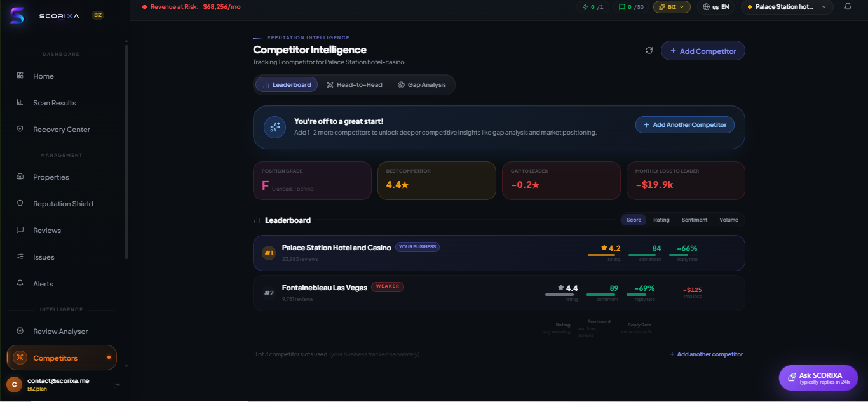The width and height of the screenshot is (868, 402).
Task: Switch to the Gap Analysis tab
Action: click(422, 84)
